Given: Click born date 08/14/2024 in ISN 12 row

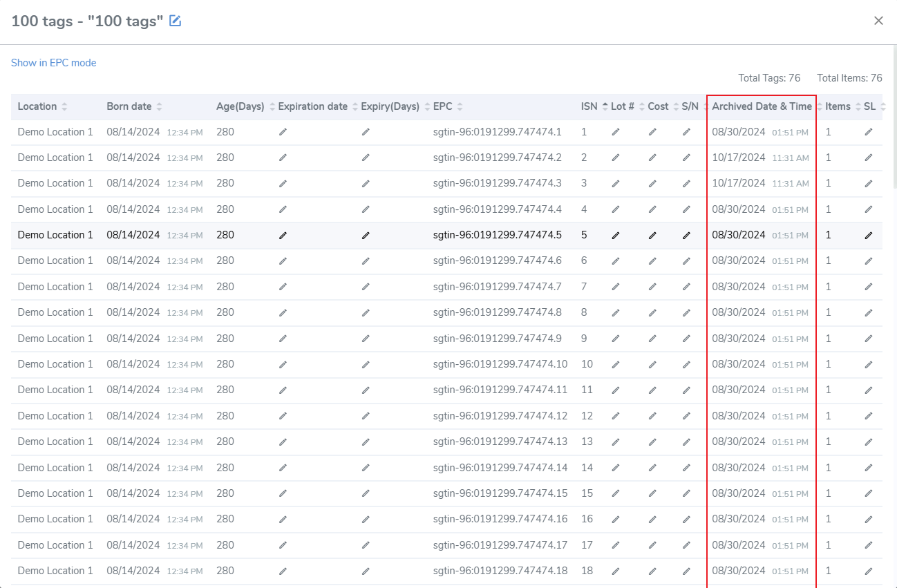Looking at the screenshot, I should [x=133, y=416].
